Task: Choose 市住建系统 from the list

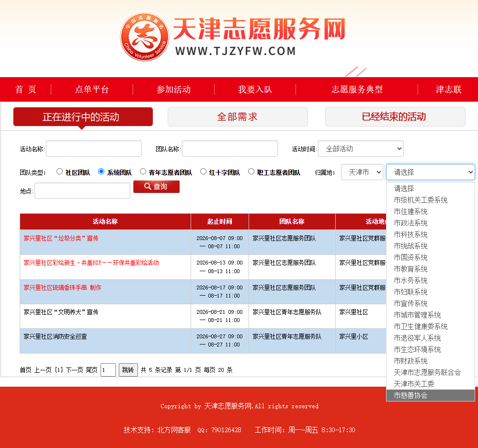Action: pos(431,212)
